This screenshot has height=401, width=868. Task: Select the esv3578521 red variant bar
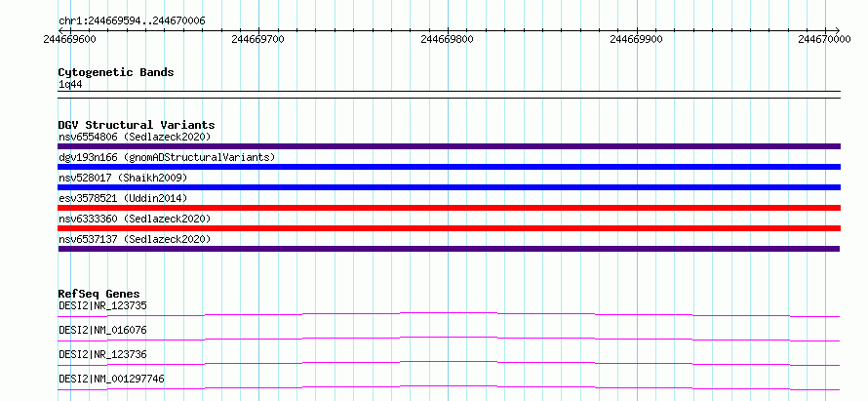tap(449, 208)
